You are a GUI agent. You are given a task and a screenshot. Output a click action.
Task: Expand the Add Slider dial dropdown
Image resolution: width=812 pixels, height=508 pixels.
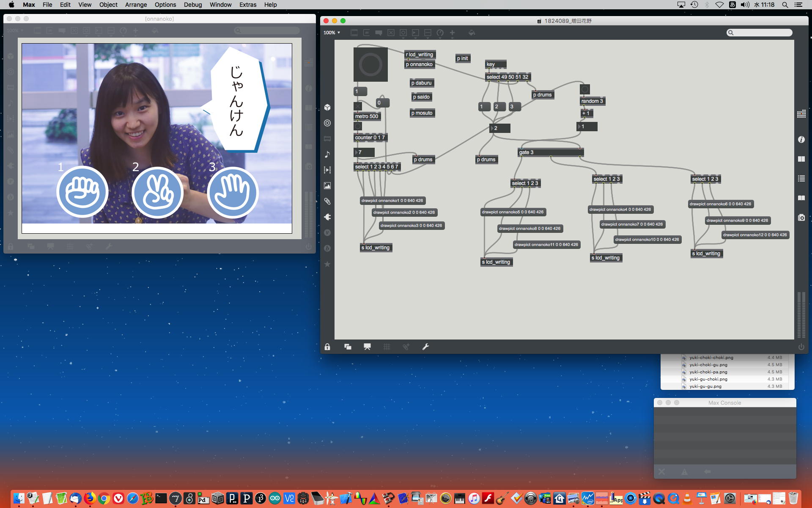click(x=440, y=33)
